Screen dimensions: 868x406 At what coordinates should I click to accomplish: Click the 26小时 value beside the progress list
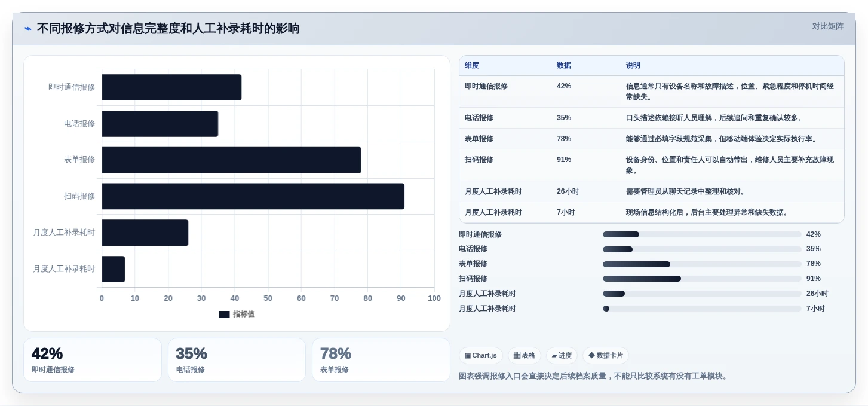[817, 294]
